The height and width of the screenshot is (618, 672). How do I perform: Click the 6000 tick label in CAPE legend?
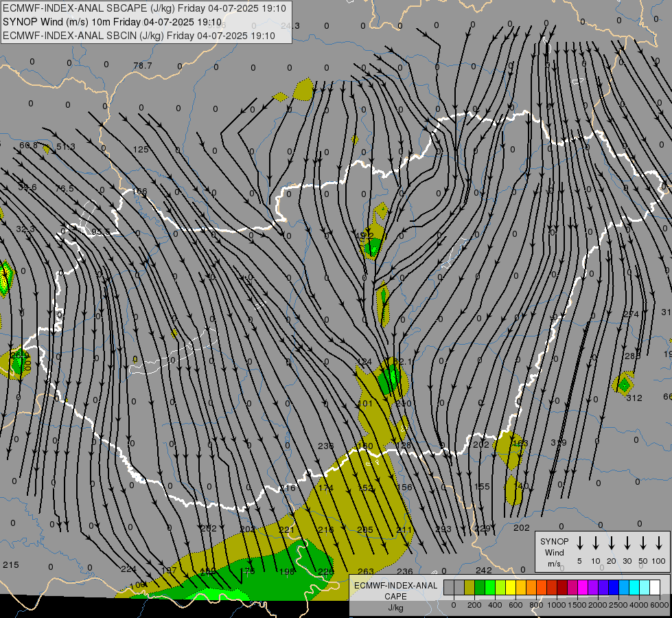tap(659, 605)
